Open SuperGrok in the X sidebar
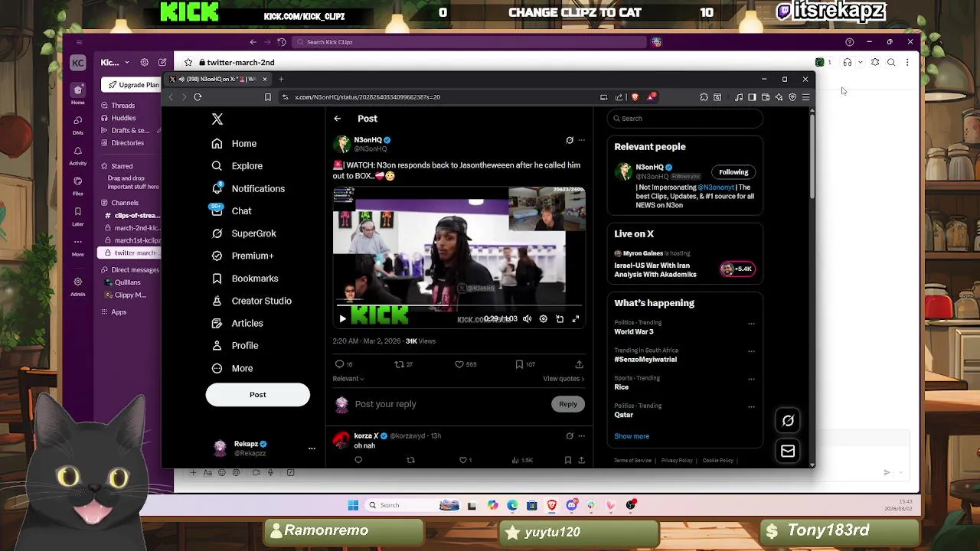Screen dimensions: 980x551 (x=243, y=233)
